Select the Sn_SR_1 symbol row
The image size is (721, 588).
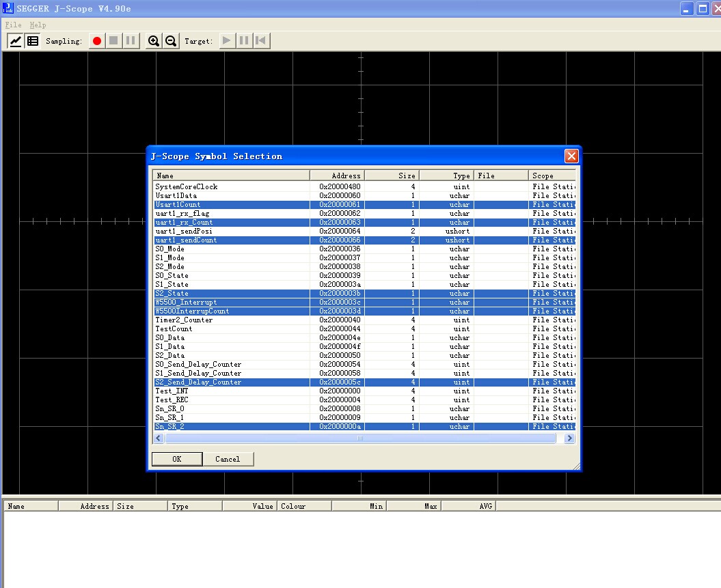(364, 417)
